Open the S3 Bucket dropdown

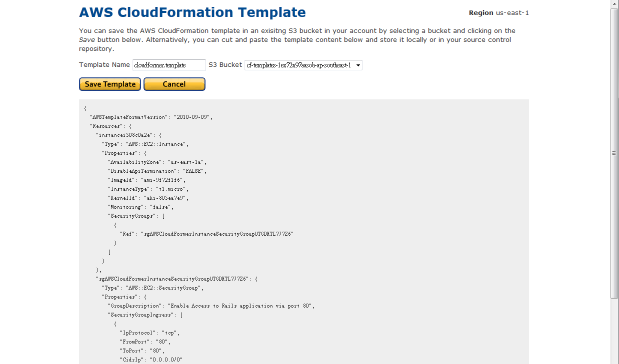(303, 65)
